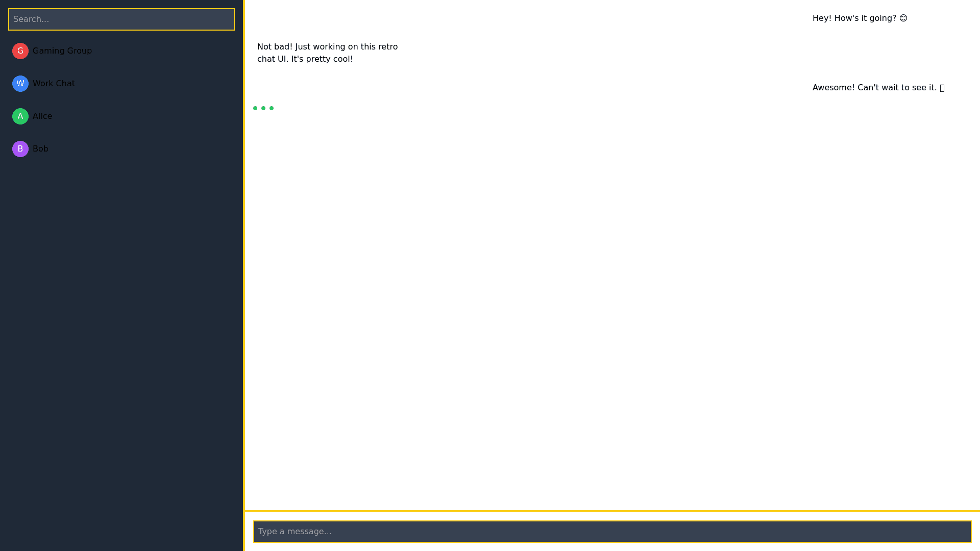Click the blue W avatar icon
The width and height of the screenshot is (980, 551).
[20, 84]
